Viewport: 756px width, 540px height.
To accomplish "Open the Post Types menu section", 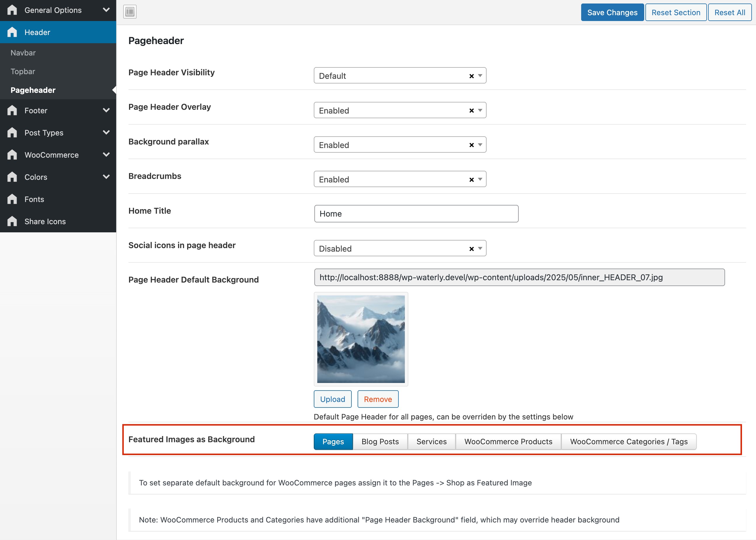I will tap(58, 132).
